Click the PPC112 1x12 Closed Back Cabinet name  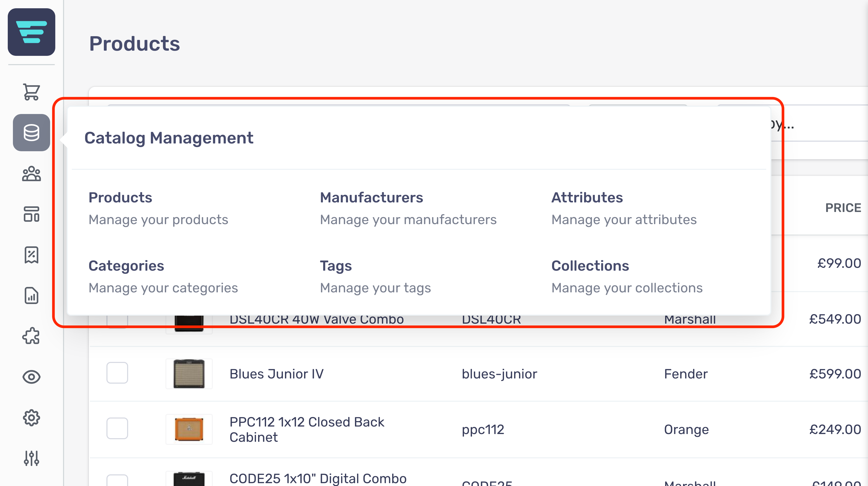[x=307, y=429]
